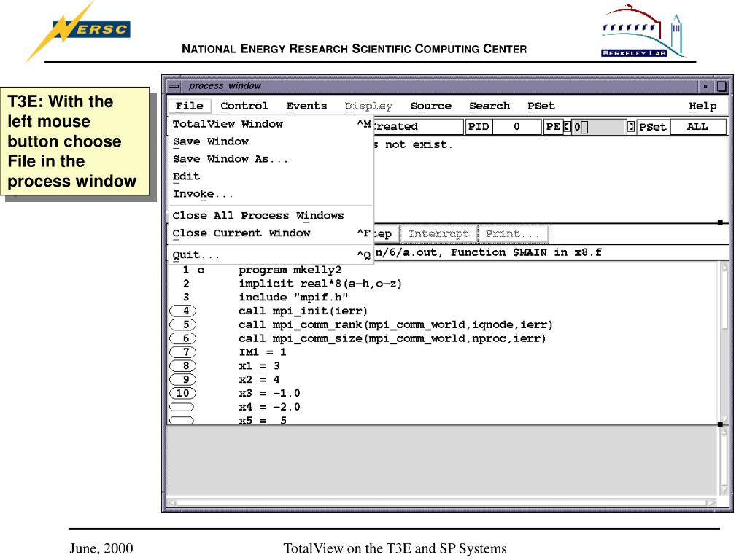Viewport: 747px width, 560px height.
Task: Toggle breakpoint on line 5
Action: (182, 324)
